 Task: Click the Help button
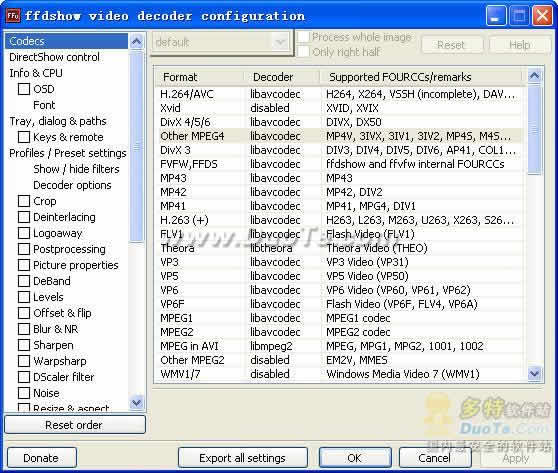[x=520, y=45]
